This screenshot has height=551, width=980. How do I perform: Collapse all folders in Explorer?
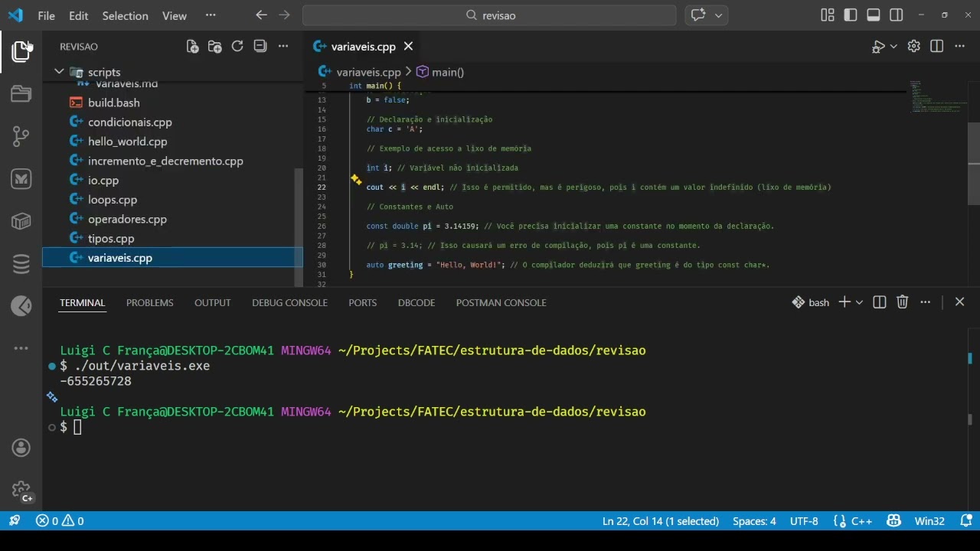(260, 47)
